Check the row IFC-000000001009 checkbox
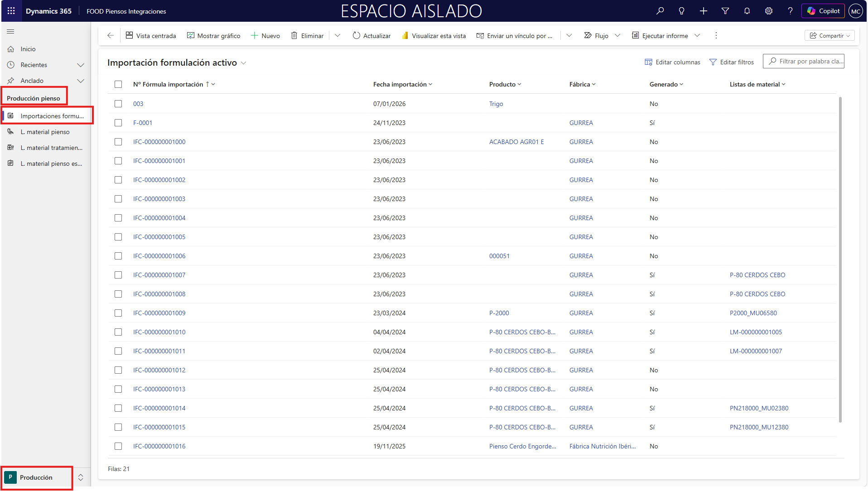The width and height of the screenshot is (868, 491). point(118,313)
